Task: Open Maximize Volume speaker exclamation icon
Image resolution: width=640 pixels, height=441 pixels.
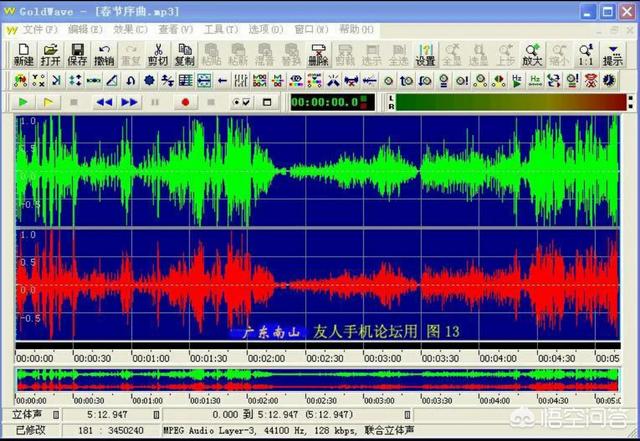Action: (462, 80)
